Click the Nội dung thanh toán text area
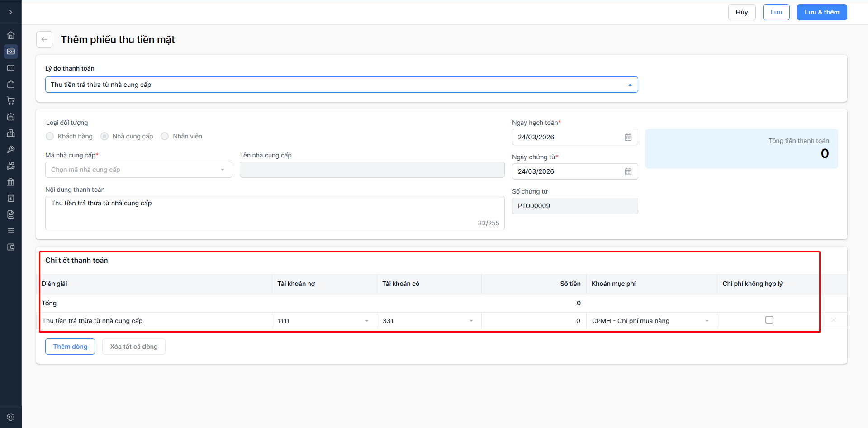The height and width of the screenshot is (428, 868). (275, 213)
